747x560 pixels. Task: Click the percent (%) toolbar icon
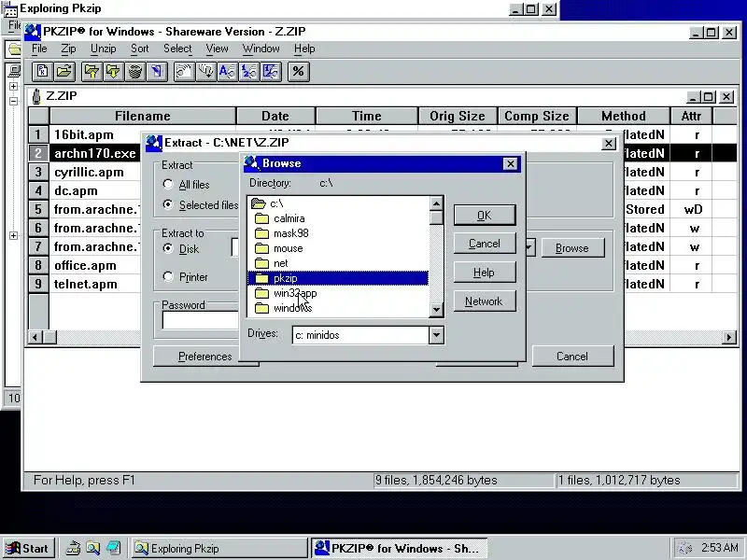298,72
